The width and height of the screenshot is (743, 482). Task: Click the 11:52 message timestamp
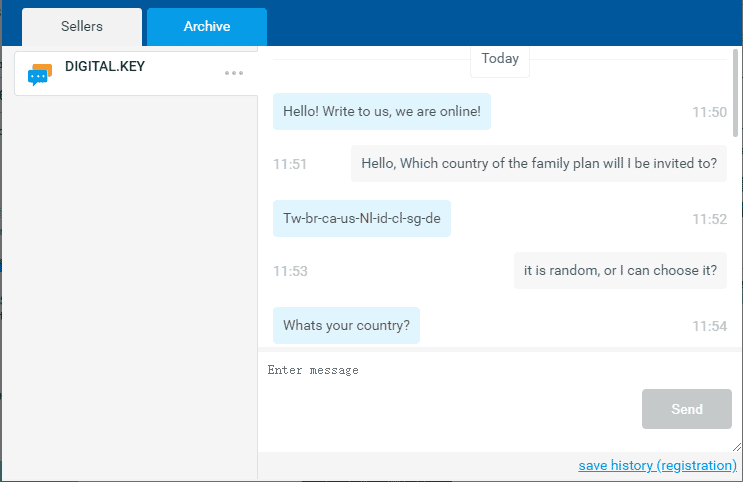tap(709, 219)
